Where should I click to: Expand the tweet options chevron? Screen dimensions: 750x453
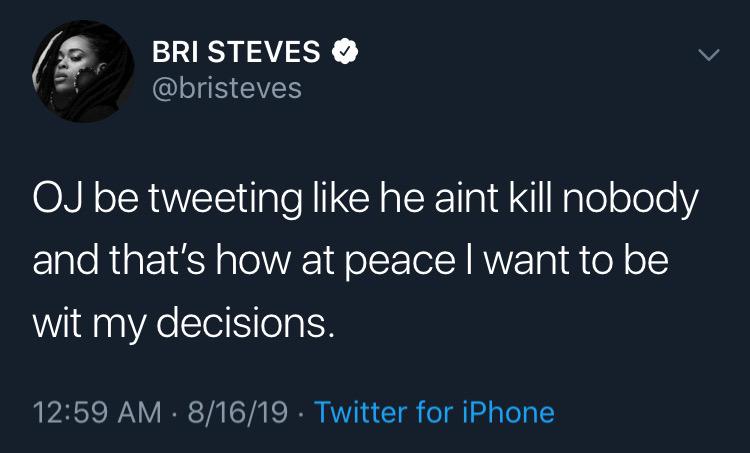click(x=707, y=56)
